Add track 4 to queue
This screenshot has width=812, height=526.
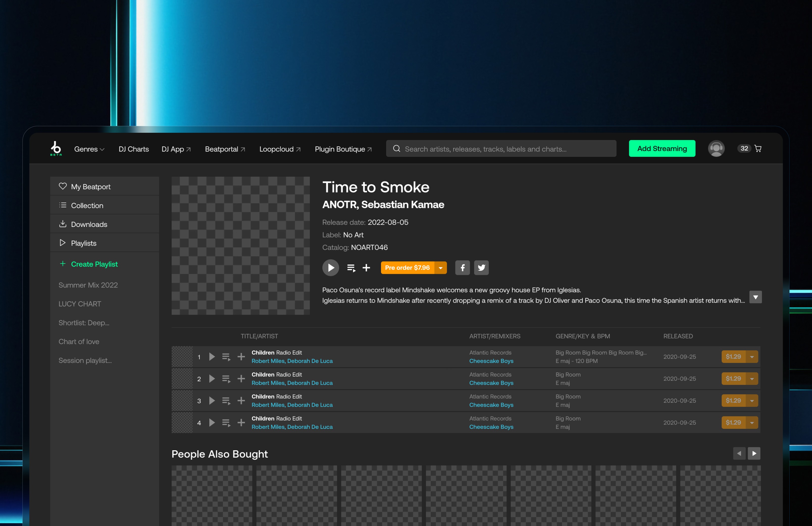[226, 423]
